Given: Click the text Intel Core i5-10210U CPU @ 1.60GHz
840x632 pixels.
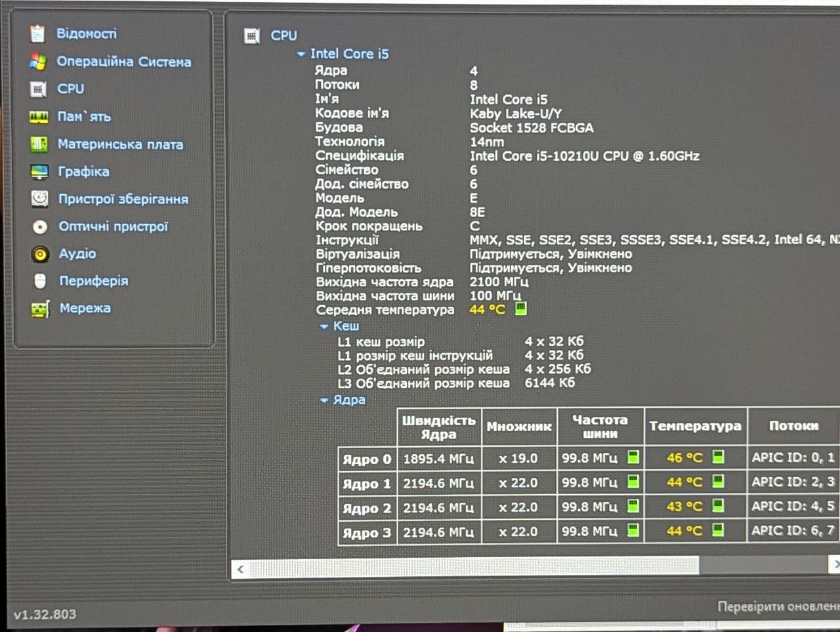Looking at the screenshot, I should coord(585,156).
